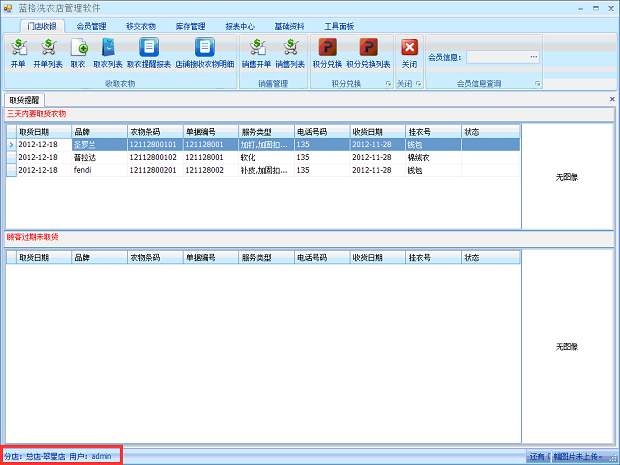Image resolution: width=620 pixels, height=465 pixels.
Task: Click upper table 收货日期 column header
Action: point(378,132)
